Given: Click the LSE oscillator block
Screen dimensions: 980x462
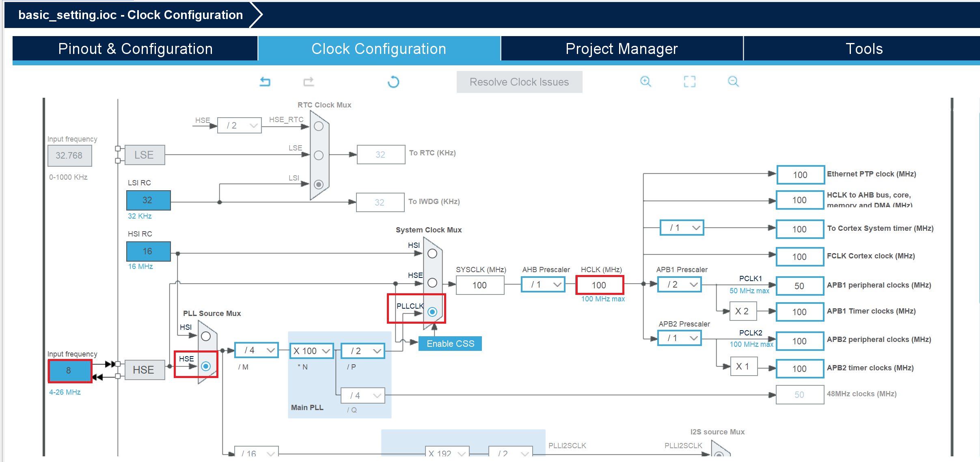Looking at the screenshot, I should pyautogui.click(x=145, y=155).
